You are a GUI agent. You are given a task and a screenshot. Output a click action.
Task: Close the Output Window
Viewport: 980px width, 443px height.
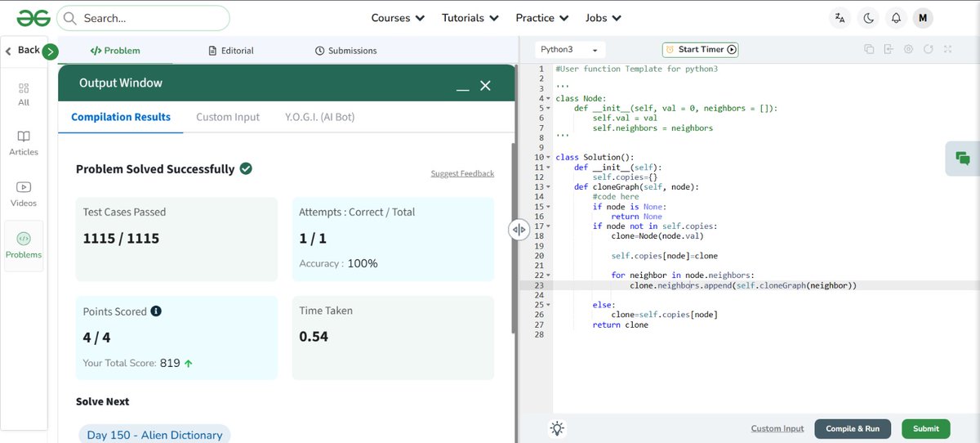tap(485, 85)
